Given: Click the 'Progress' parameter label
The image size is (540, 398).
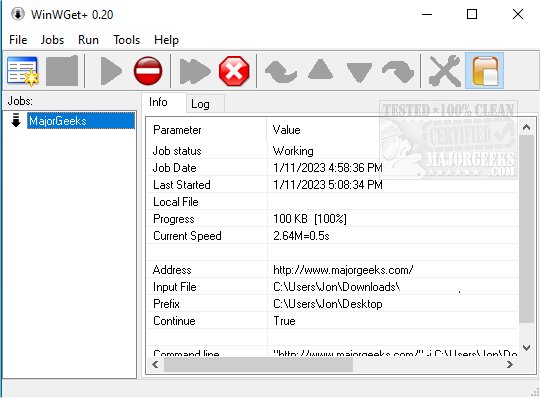Looking at the screenshot, I should [x=174, y=219].
